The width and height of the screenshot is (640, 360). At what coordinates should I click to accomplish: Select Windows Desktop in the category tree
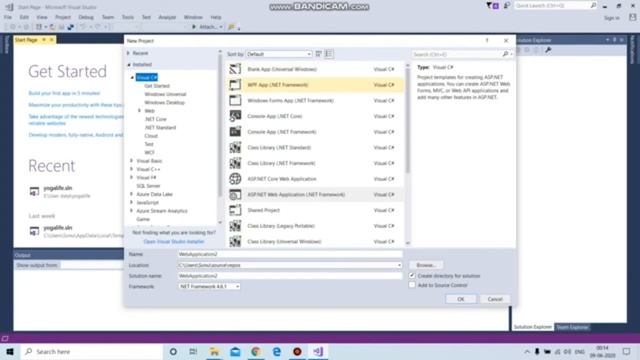165,102
